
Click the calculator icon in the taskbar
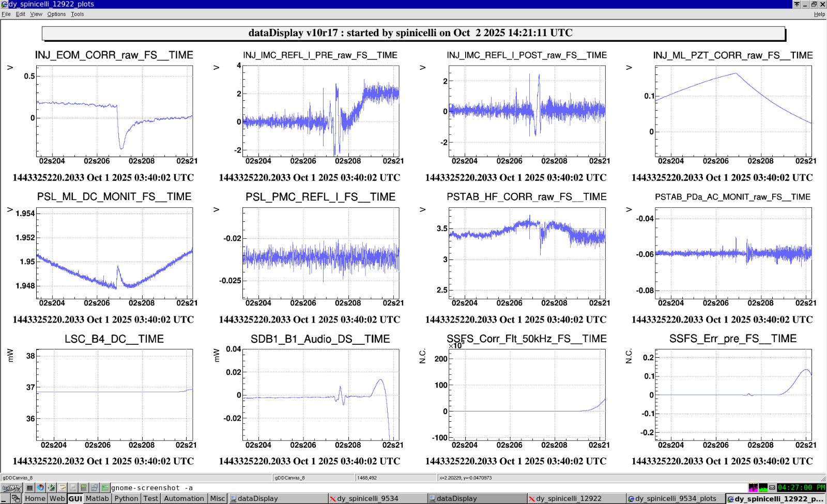[84, 487]
